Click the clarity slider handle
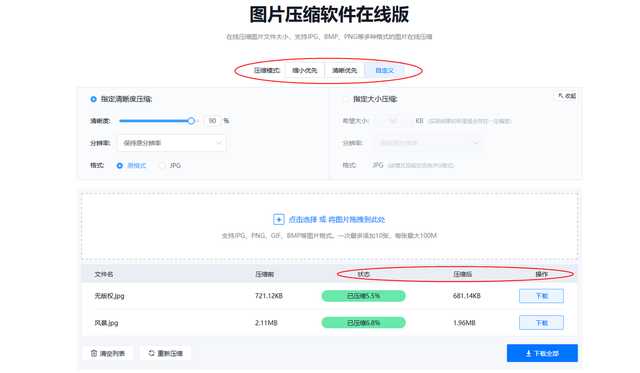The image size is (640, 373). click(x=191, y=121)
